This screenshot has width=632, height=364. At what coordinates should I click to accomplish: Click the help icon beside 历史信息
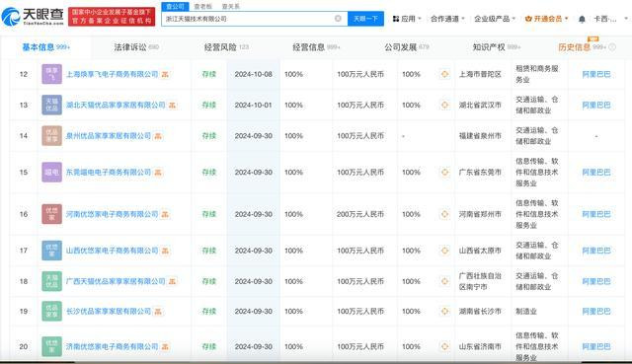[x=612, y=47]
